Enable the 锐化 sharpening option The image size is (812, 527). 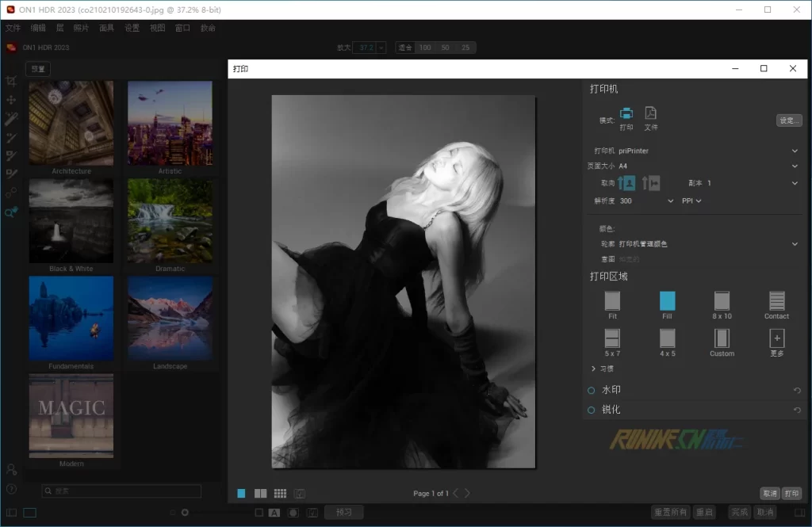592,410
